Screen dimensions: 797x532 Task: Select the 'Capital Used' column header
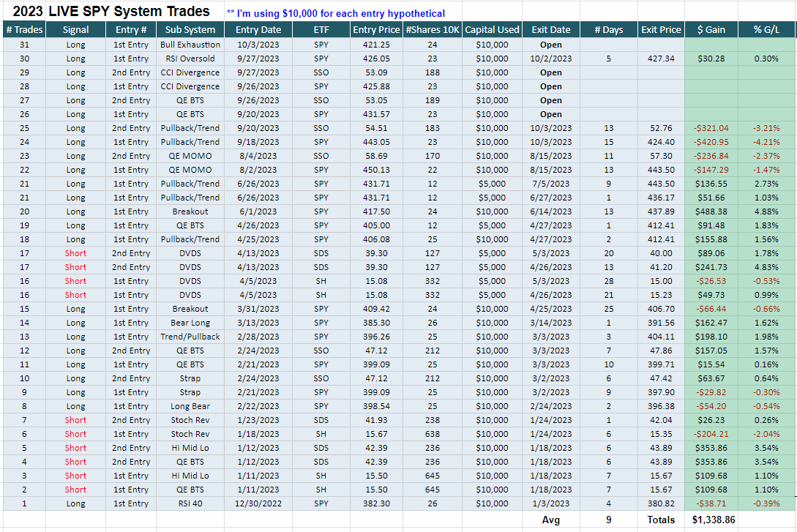[x=492, y=30]
